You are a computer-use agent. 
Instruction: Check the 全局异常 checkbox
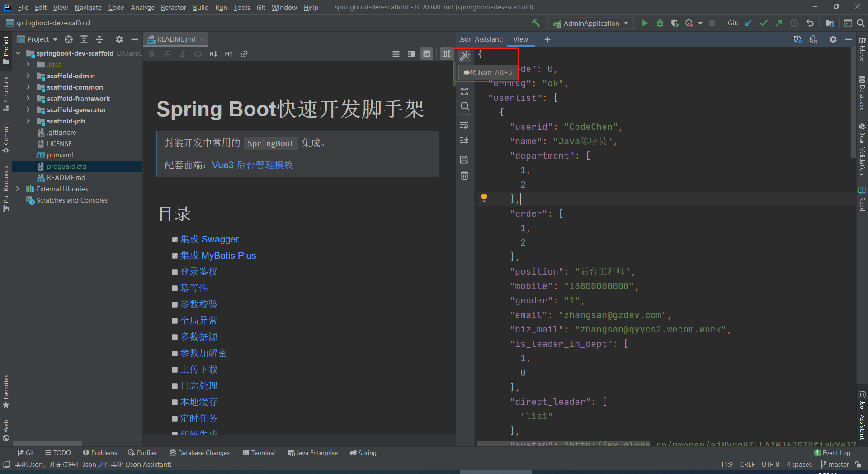coord(175,321)
